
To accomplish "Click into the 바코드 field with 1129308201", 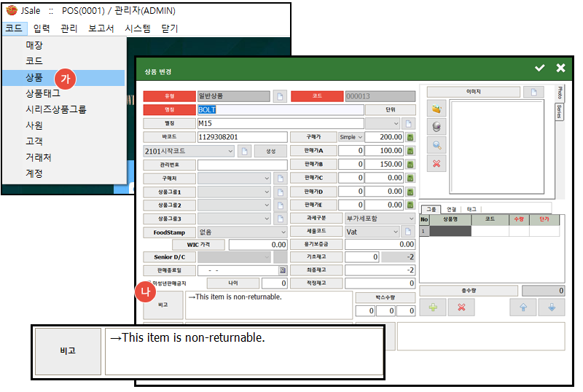I will [240, 137].
